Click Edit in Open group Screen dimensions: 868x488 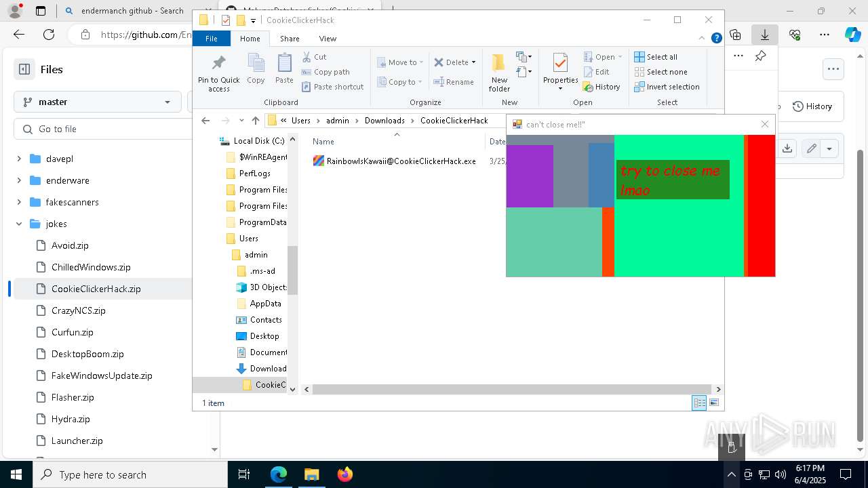[x=596, y=72]
